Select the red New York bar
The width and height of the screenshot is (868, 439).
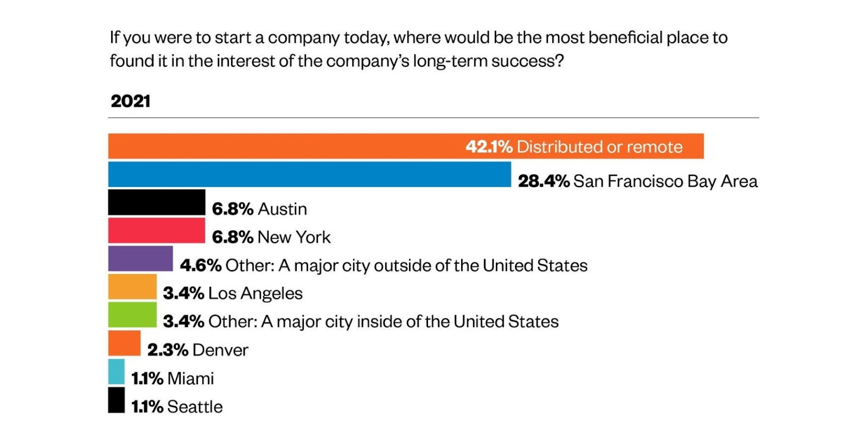pyautogui.click(x=157, y=231)
